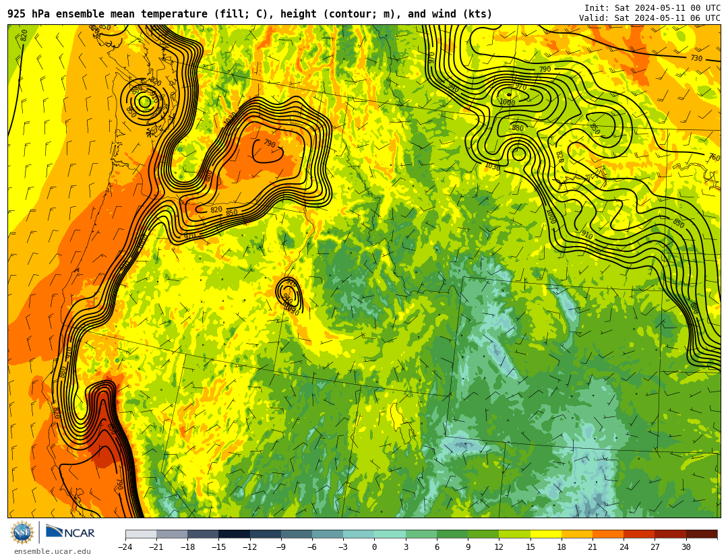Click the 21 colorbar tick label
The width and height of the screenshot is (728, 560).
pyautogui.click(x=593, y=547)
